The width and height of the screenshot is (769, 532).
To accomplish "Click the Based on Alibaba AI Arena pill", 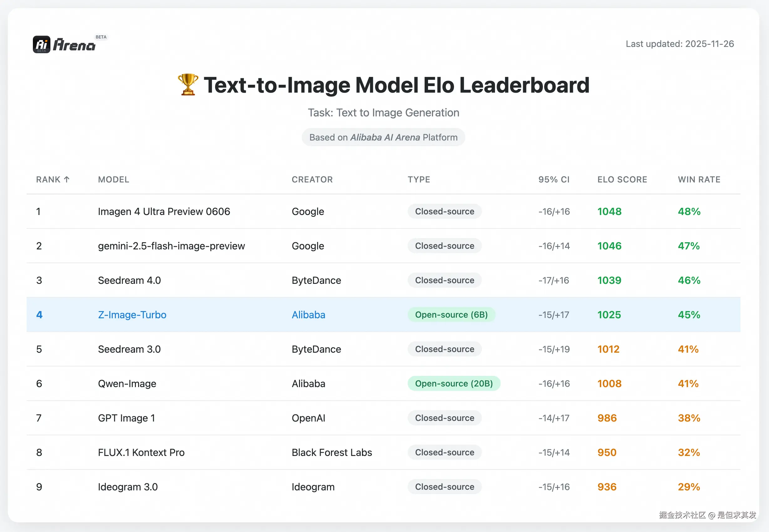I will click(x=383, y=137).
